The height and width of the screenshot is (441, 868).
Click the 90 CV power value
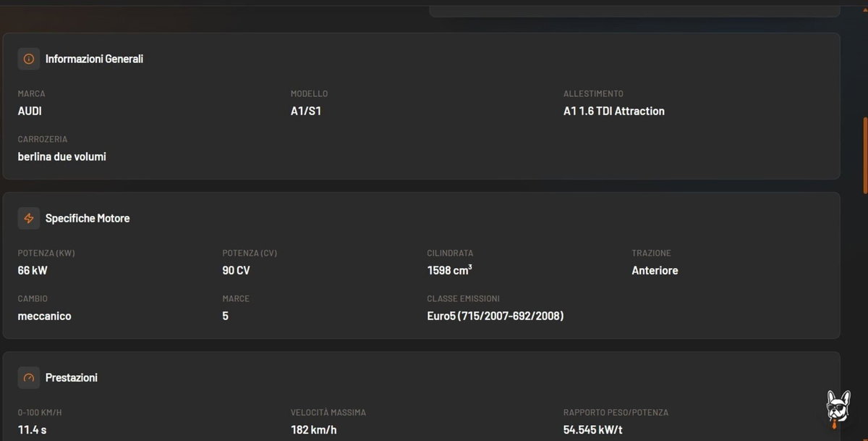click(237, 270)
